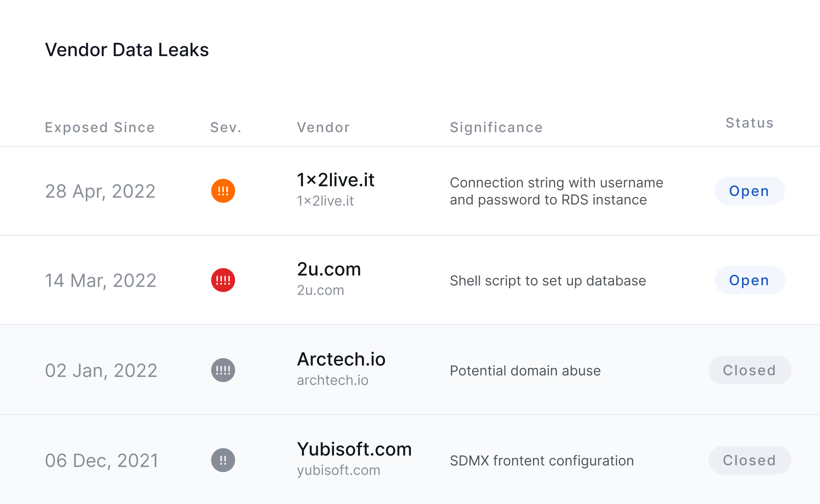Sort by the Status column header

tap(750, 123)
